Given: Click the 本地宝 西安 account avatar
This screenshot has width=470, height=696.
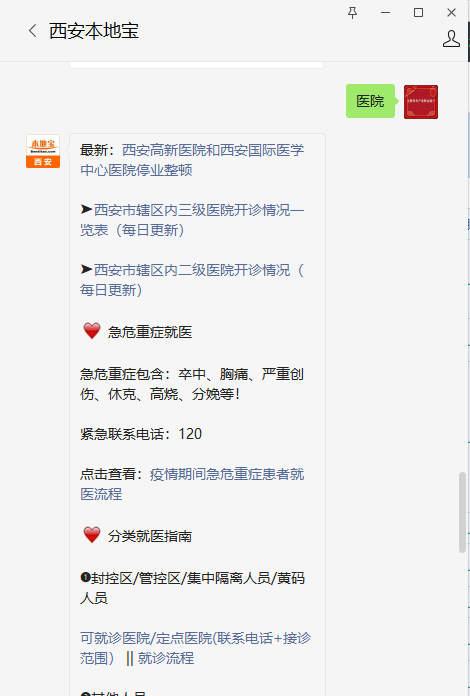Looking at the screenshot, I should (43, 151).
